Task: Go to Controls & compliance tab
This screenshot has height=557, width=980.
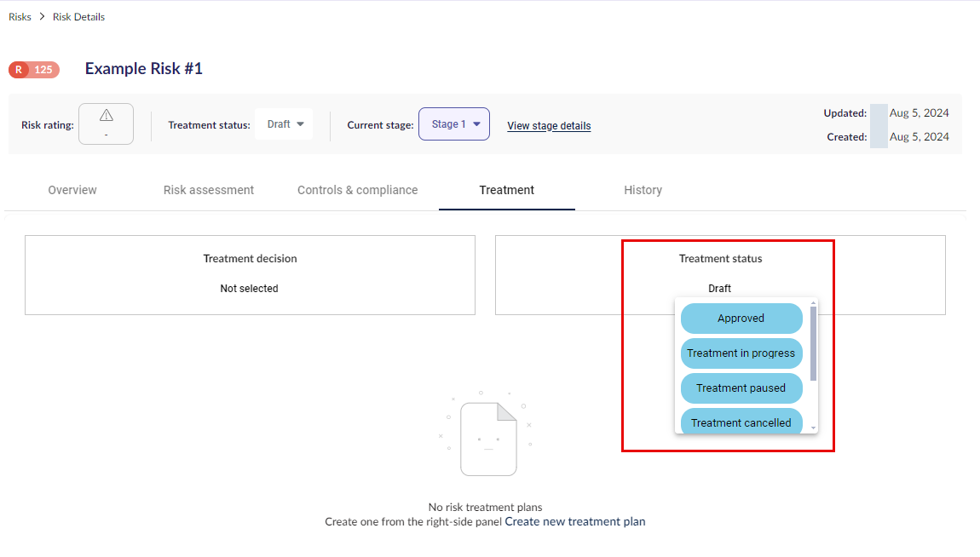Action: tap(358, 190)
